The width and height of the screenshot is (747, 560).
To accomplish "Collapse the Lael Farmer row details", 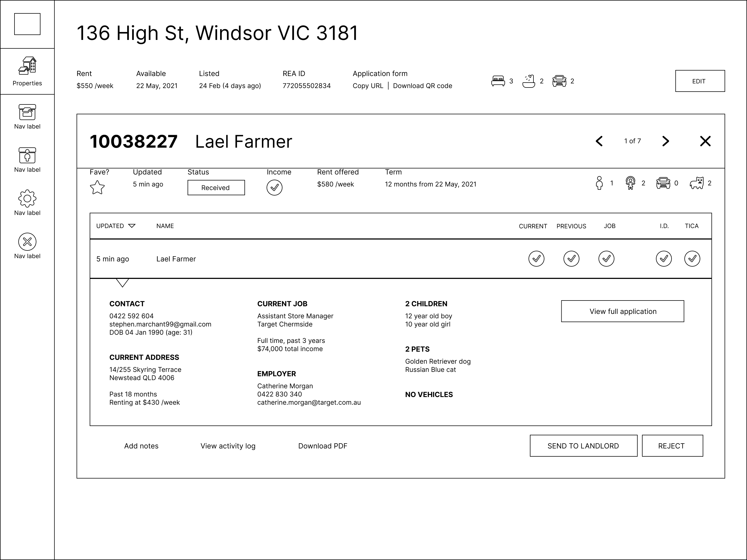I will pyautogui.click(x=122, y=283).
